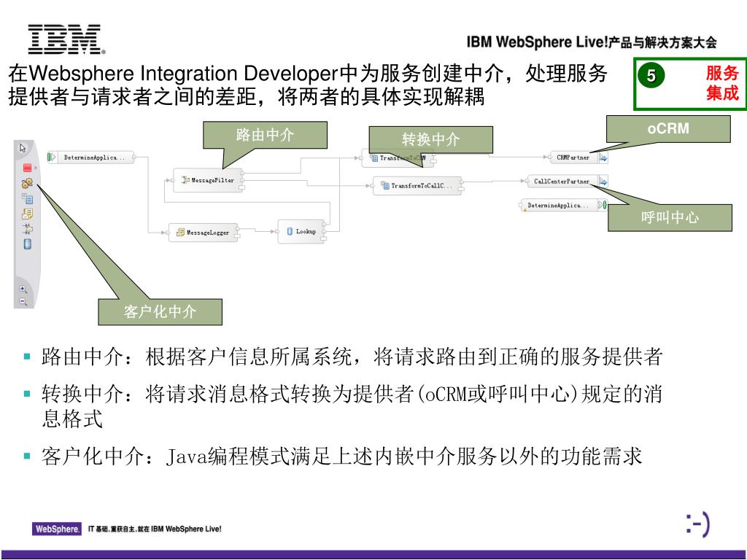Screen dimensions: 747x560
Task: Select the XSL Transformation palette icon
Action: (27, 198)
